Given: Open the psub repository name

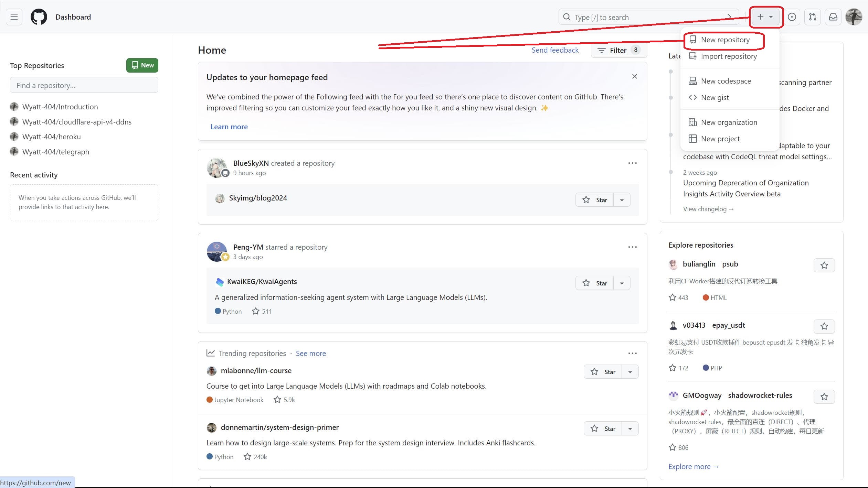Looking at the screenshot, I should point(730,264).
